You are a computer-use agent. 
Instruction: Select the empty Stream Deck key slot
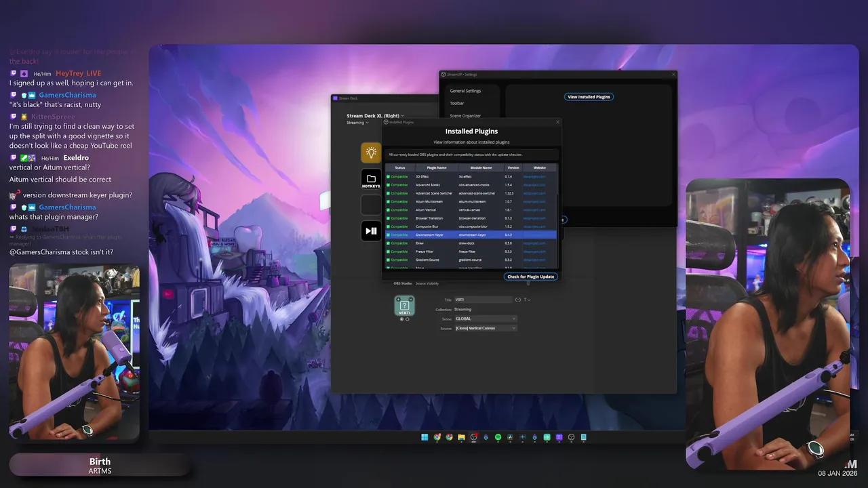point(371,205)
